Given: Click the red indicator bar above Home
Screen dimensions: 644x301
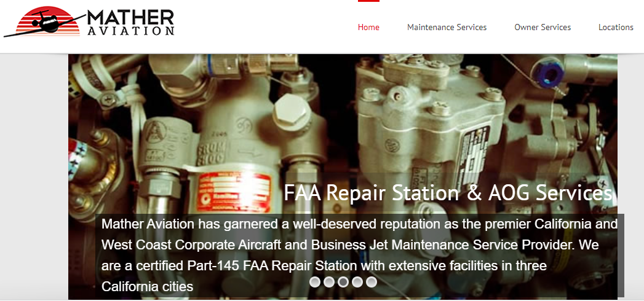Looking at the screenshot, I should click(x=368, y=1).
